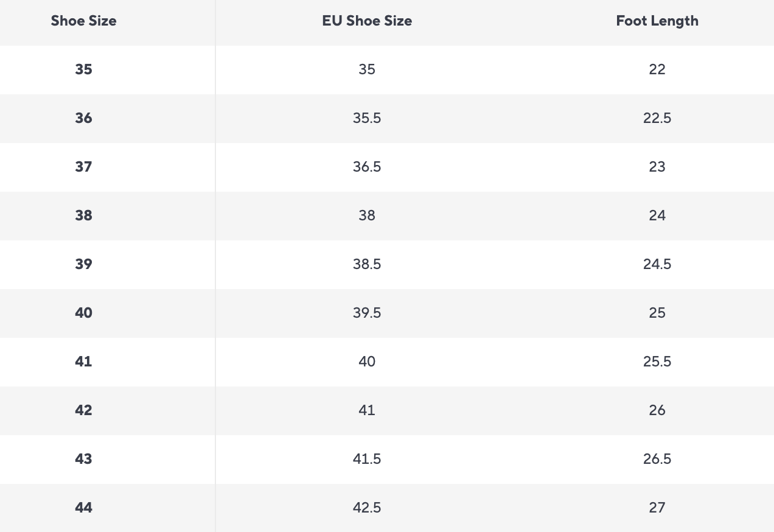Click foot length value 24.5
Screen dimensions: 774x532
point(657,264)
